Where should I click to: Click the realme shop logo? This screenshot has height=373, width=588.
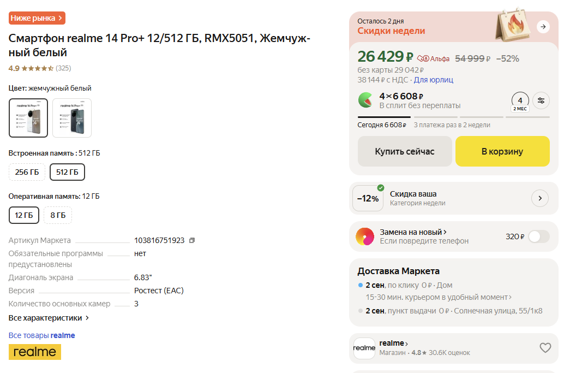(364, 348)
